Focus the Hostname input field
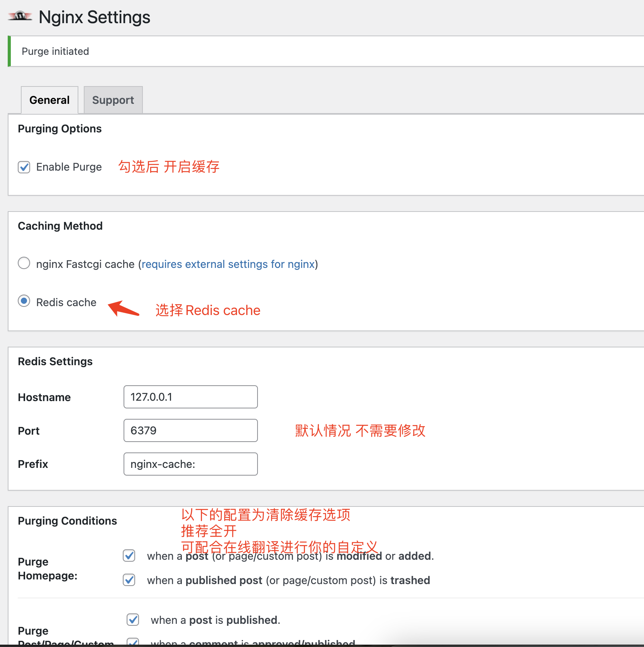Viewport: 644px width, 647px height. 190,397
